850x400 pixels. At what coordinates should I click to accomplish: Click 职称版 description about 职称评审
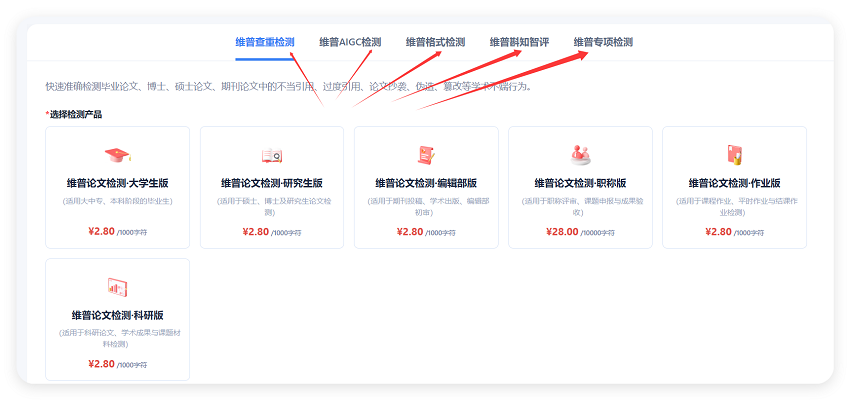point(581,207)
